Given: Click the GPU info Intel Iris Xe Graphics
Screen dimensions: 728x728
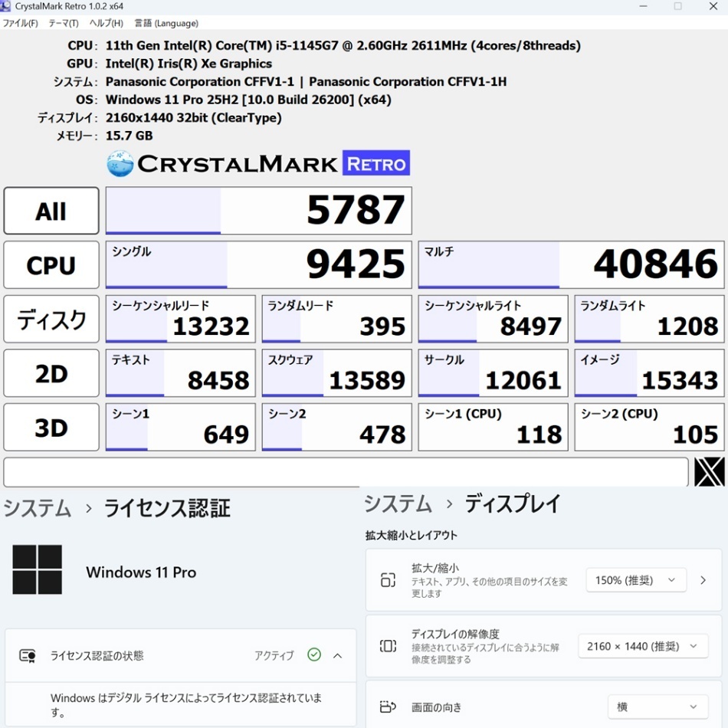Looking at the screenshot, I should coord(189,64).
